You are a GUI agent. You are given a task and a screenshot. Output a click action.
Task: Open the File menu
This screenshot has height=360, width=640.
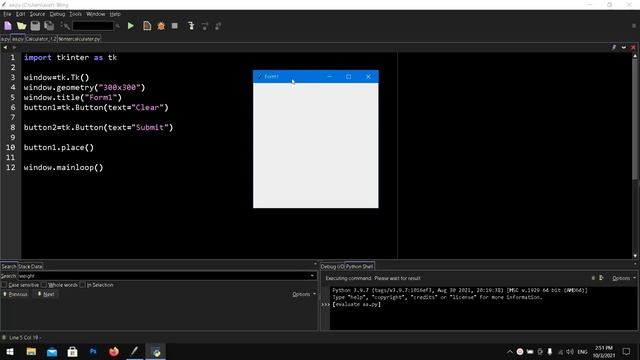tap(7, 14)
